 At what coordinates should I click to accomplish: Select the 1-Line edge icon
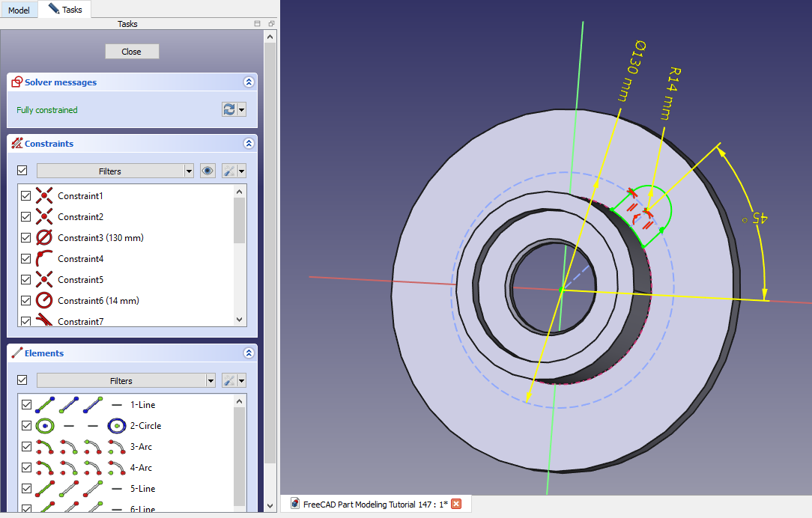(x=45, y=405)
